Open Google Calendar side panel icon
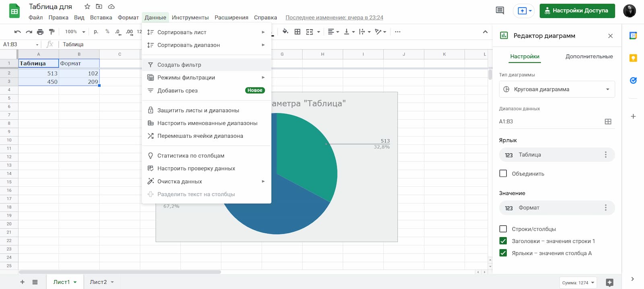644x289 pixels. tap(633, 36)
